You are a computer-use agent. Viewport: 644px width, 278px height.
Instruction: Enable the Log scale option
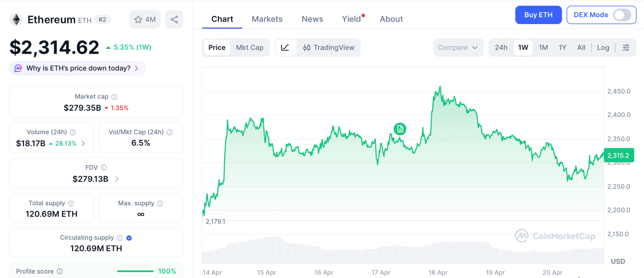point(603,47)
